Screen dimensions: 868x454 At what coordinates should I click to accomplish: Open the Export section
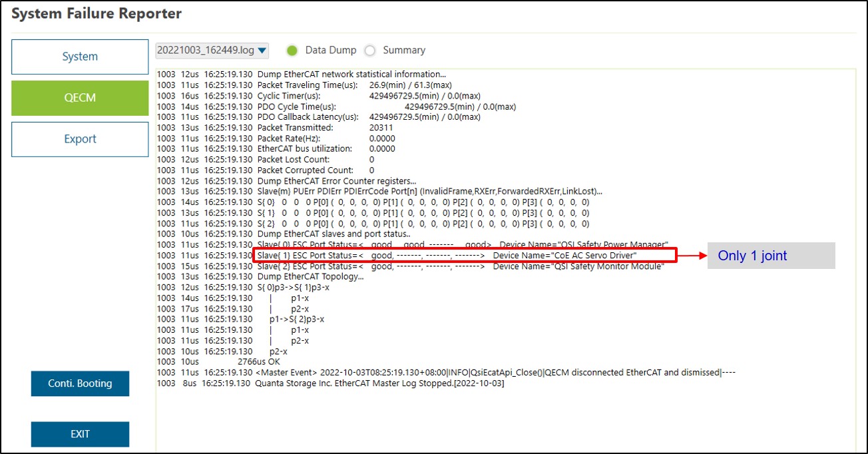pos(80,139)
